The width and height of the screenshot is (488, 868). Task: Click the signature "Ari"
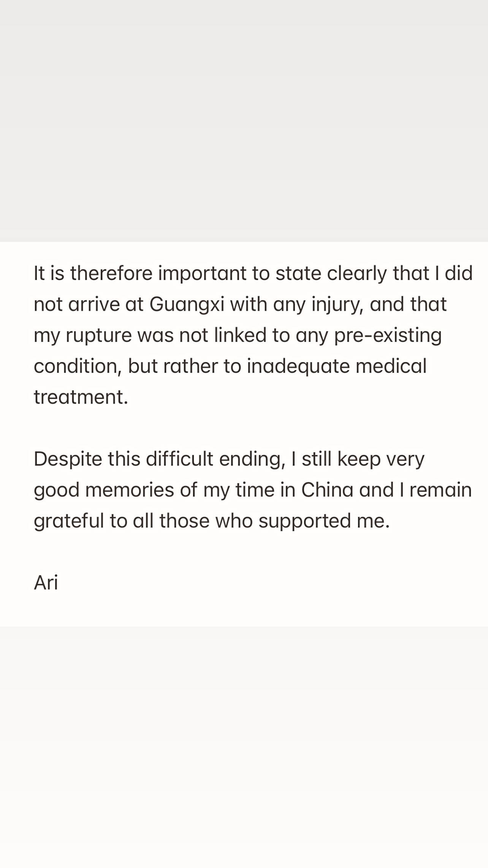click(46, 583)
